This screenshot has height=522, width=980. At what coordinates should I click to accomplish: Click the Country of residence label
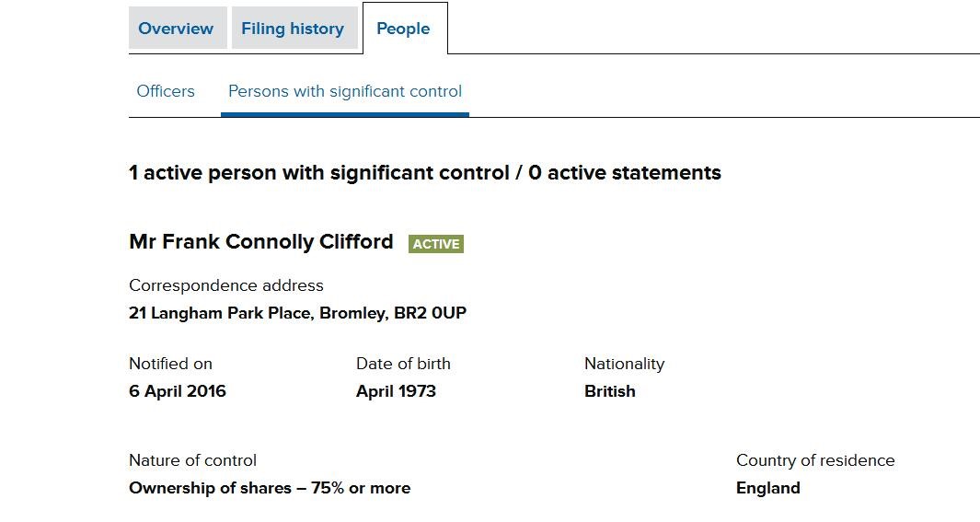click(x=815, y=460)
